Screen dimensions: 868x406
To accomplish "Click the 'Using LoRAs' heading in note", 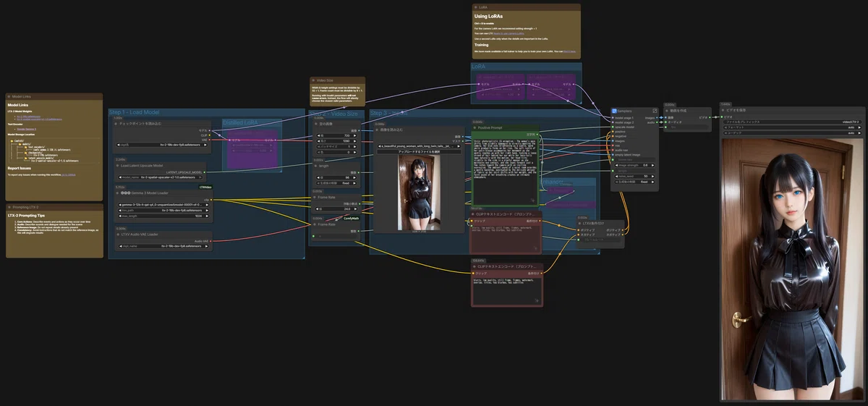I will (x=489, y=16).
